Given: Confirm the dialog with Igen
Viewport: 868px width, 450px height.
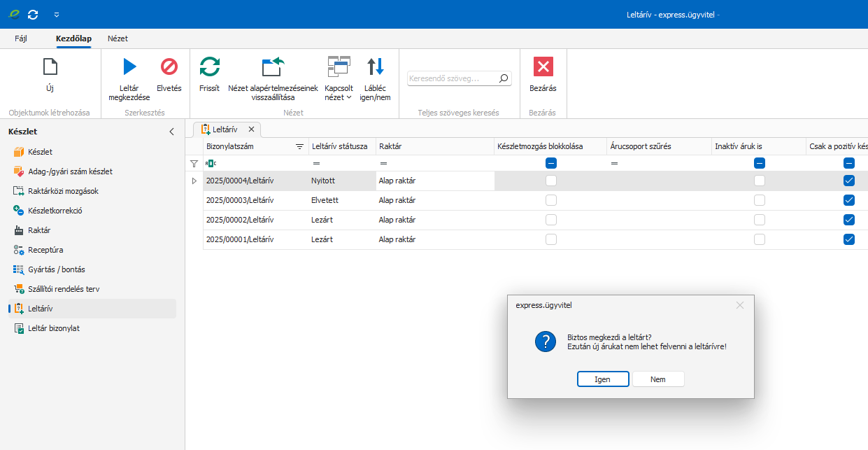Looking at the screenshot, I should [602, 379].
